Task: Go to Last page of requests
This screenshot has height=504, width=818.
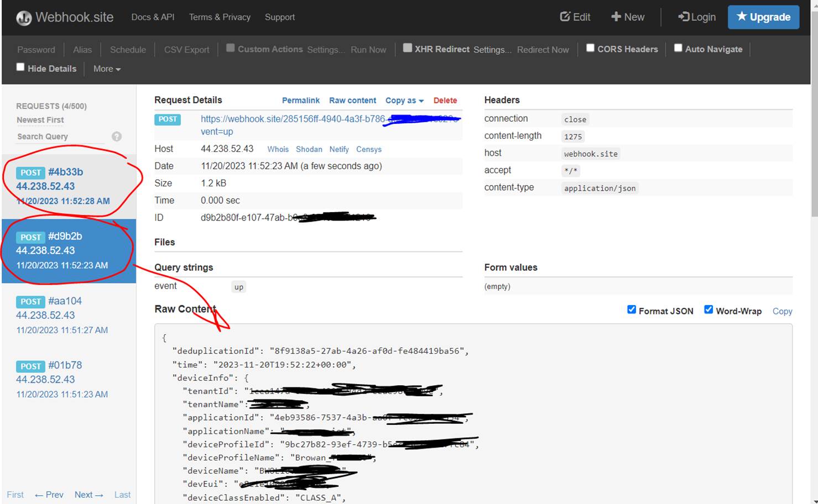Action: coord(122,495)
